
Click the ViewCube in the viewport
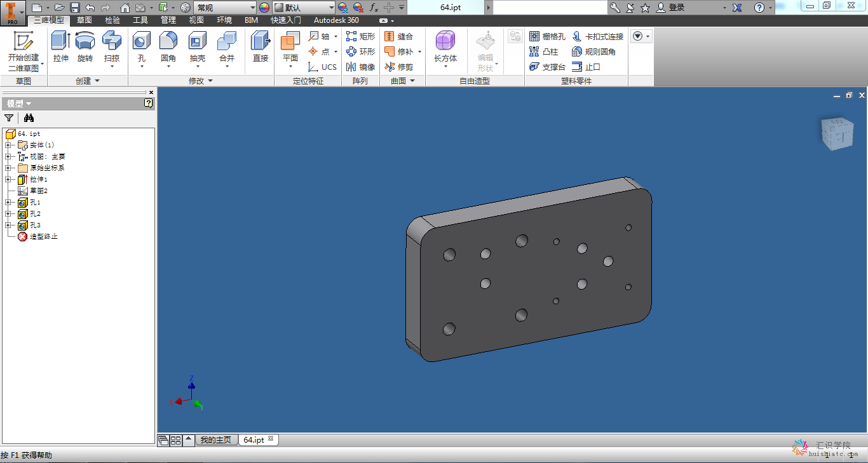click(837, 133)
